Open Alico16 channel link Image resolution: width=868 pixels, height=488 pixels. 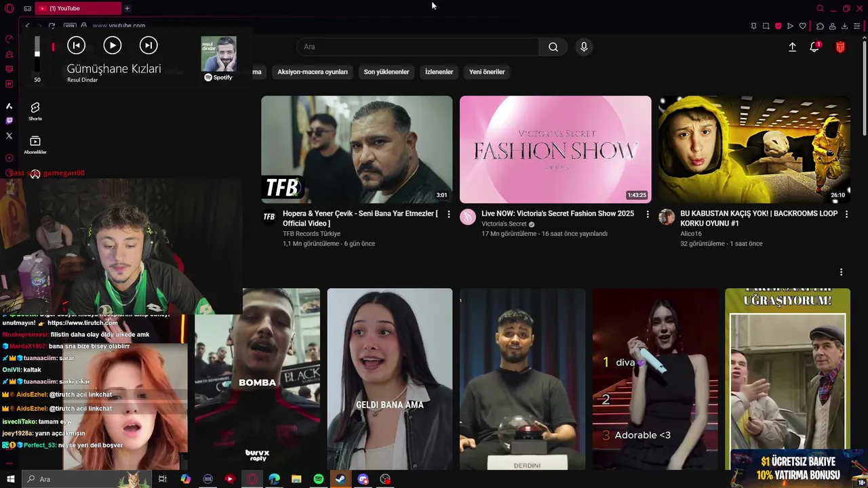[x=691, y=233]
